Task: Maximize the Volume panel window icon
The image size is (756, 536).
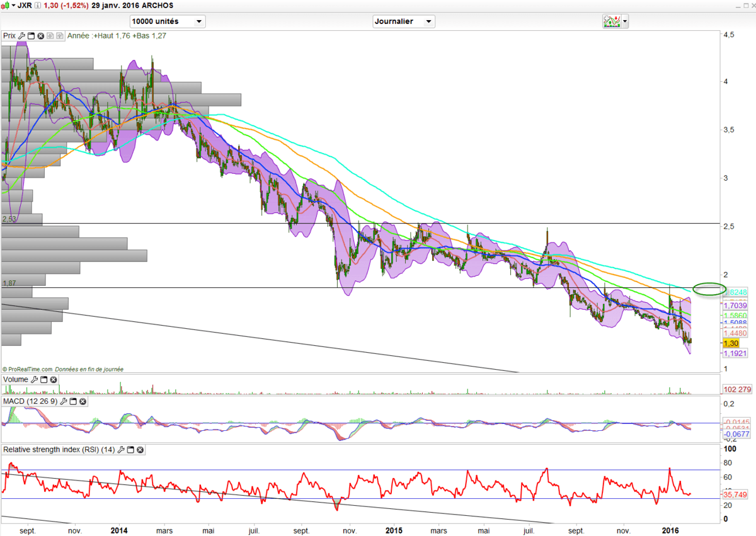Action: pos(43,380)
